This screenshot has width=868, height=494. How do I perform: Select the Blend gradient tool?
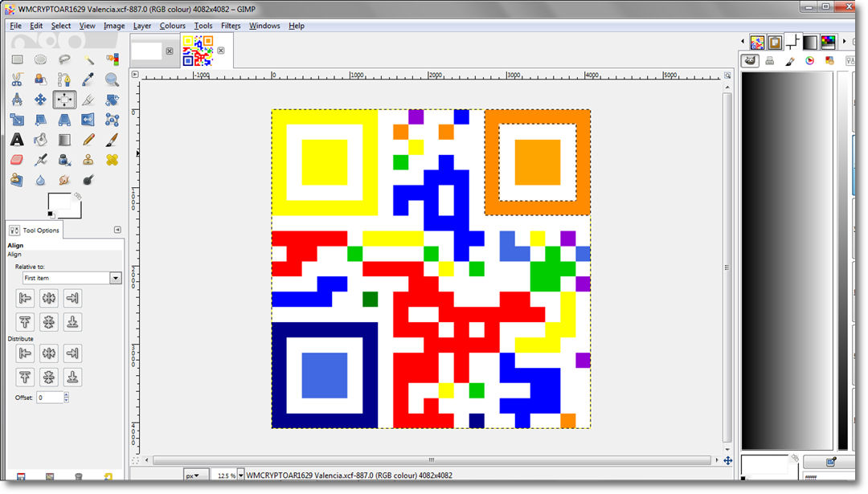point(64,140)
